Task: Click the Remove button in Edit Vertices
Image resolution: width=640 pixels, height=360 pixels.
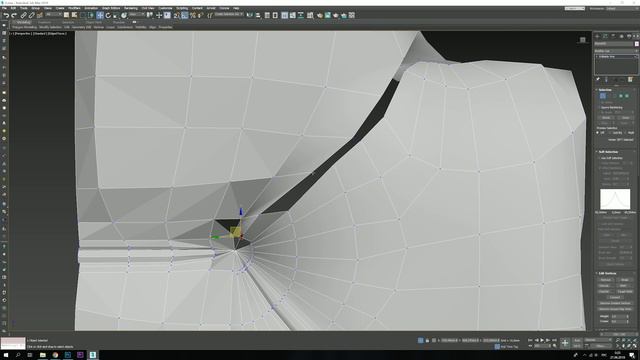Action: pyautogui.click(x=606, y=280)
